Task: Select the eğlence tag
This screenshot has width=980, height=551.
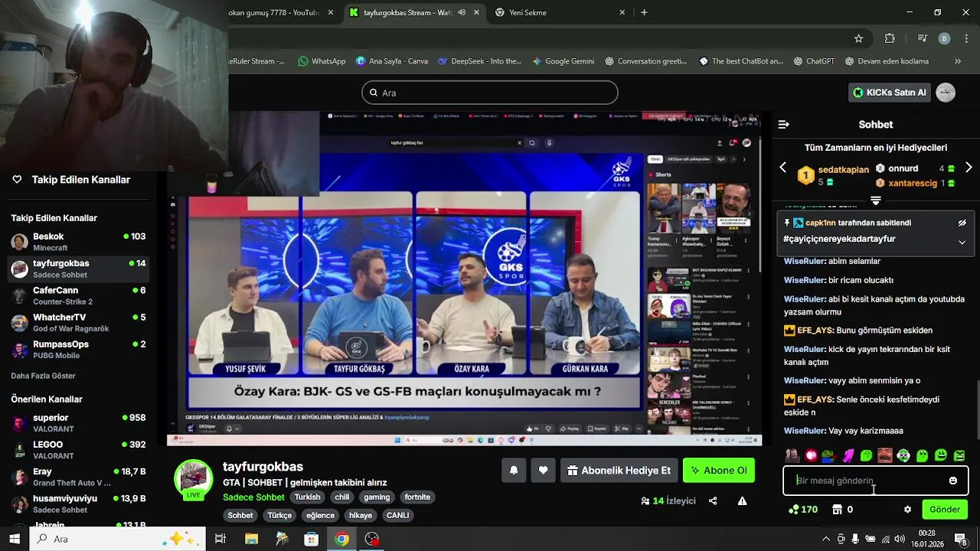Action: [x=321, y=516]
